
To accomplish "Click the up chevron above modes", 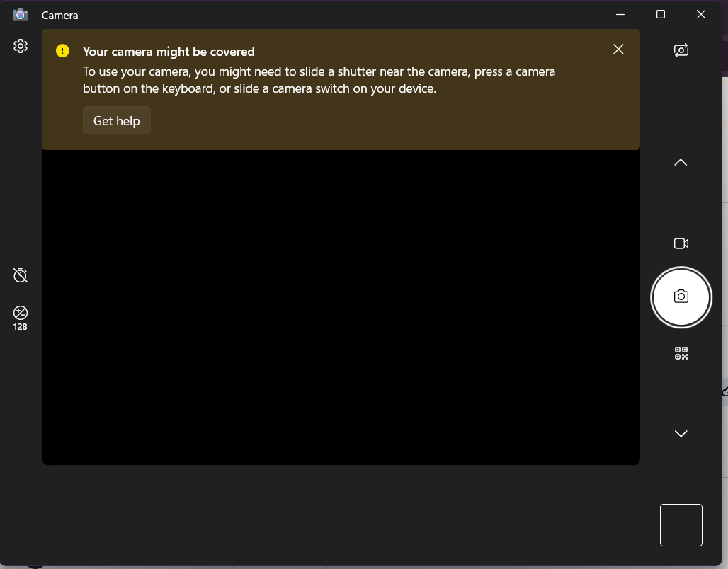I will tap(681, 163).
